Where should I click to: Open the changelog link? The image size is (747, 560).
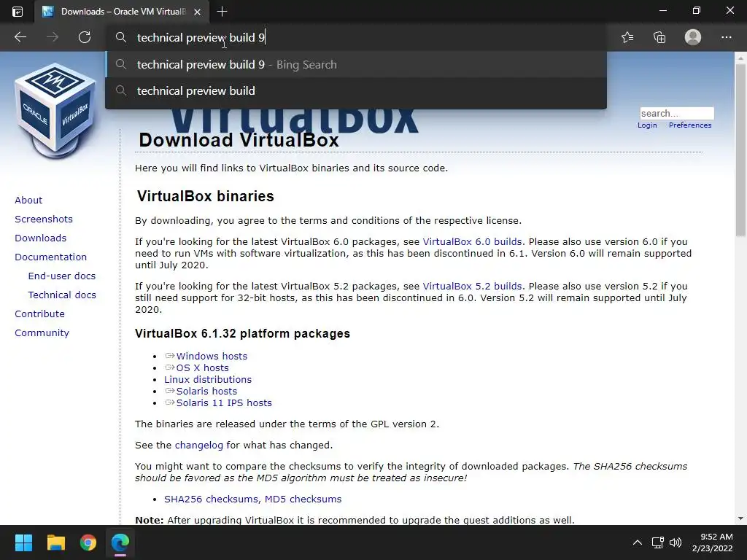(x=198, y=446)
